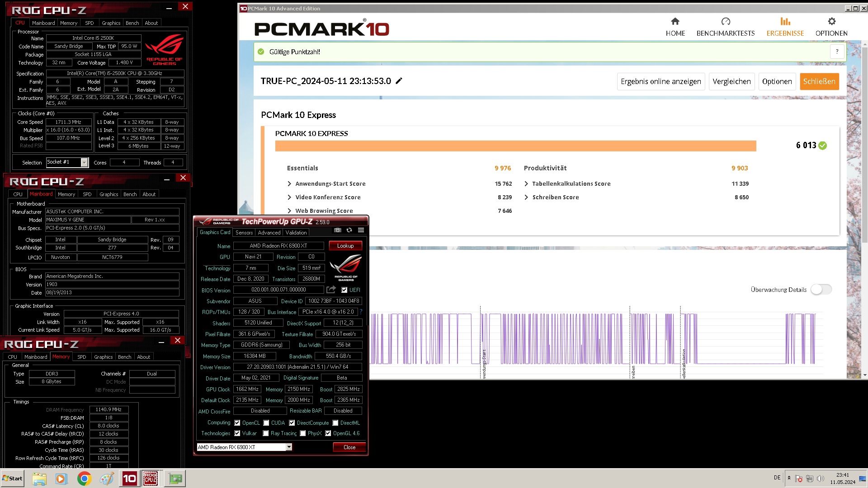Toggle the CUDA checkbox
868x488 pixels.
(x=266, y=423)
